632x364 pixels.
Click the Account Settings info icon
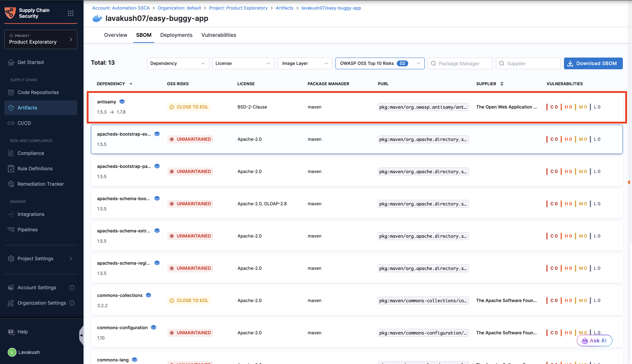click(72, 288)
